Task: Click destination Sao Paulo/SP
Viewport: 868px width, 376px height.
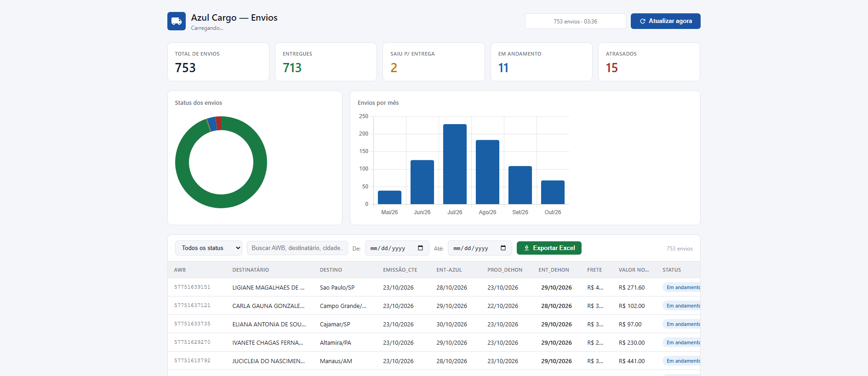Action: click(337, 288)
